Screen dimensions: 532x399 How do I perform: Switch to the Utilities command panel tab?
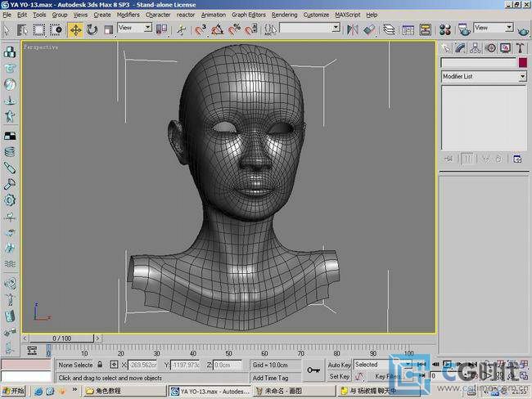[521, 48]
